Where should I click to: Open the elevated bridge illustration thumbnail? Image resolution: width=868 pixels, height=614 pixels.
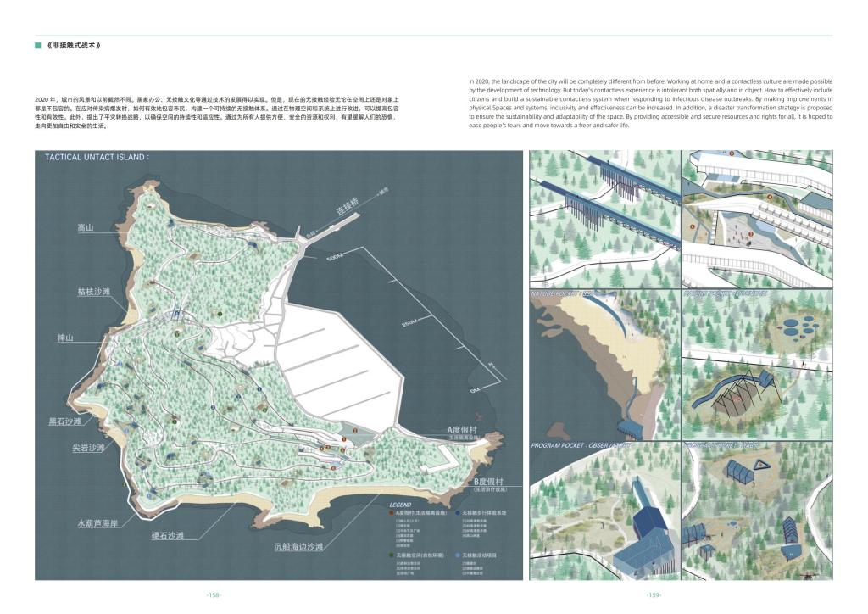click(603, 219)
